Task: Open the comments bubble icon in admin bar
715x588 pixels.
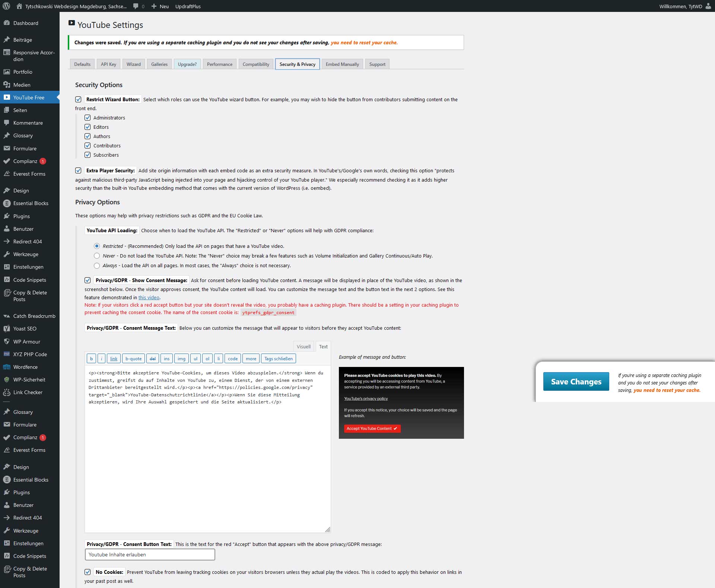Action: point(136,6)
